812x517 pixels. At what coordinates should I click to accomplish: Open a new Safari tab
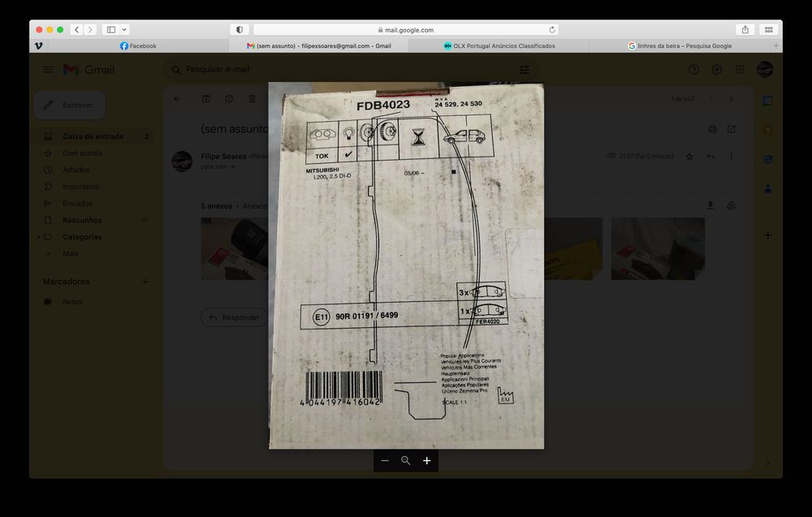point(775,45)
